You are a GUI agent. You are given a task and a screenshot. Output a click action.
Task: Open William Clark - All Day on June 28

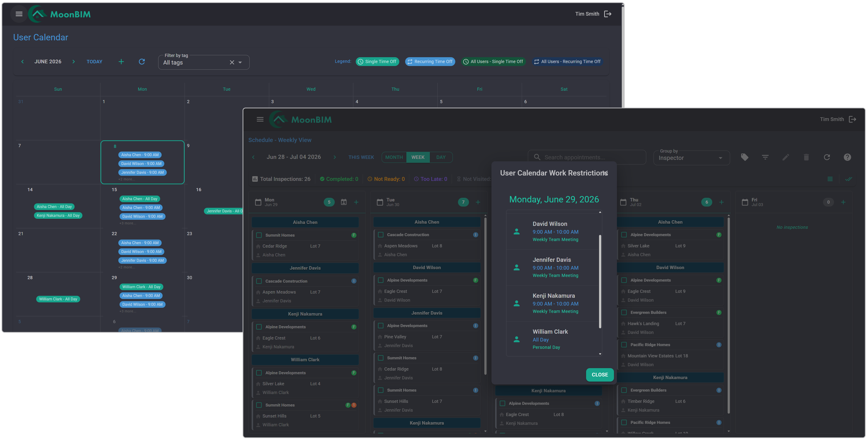click(x=58, y=299)
